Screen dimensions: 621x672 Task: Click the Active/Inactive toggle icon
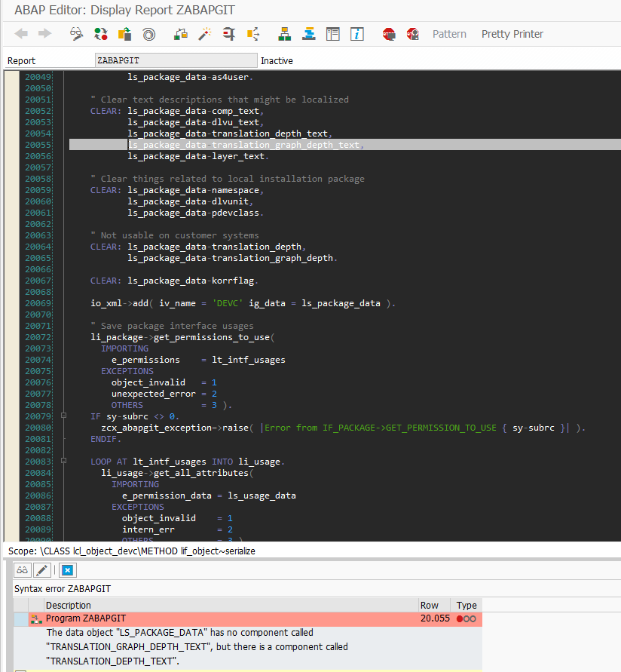coord(101,34)
